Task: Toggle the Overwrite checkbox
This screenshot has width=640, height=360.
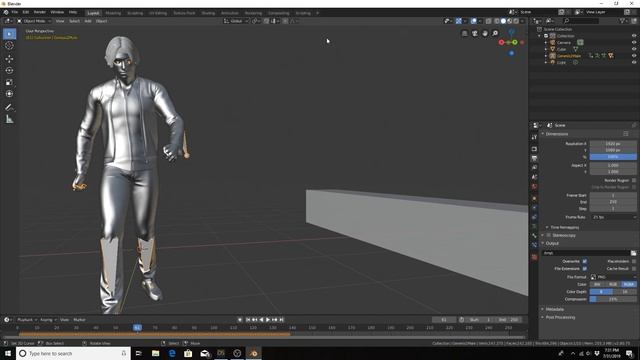Action: click(x=584, y=261)
